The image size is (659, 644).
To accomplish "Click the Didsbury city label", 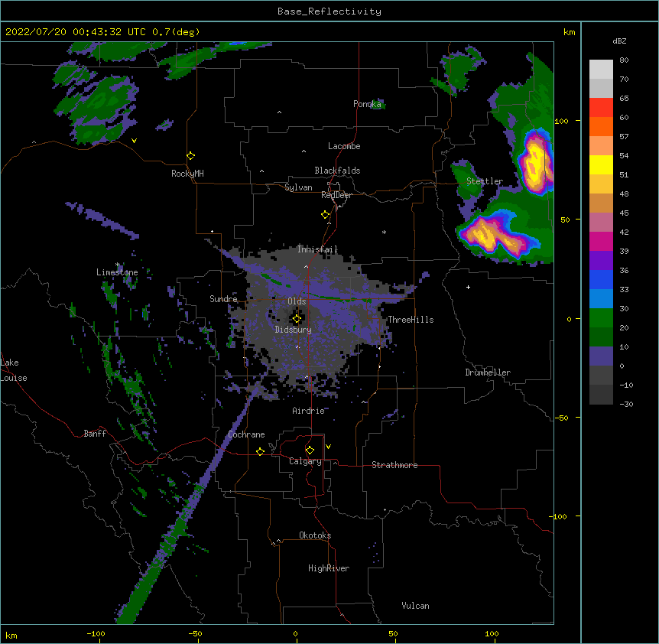I will point(294,330).
